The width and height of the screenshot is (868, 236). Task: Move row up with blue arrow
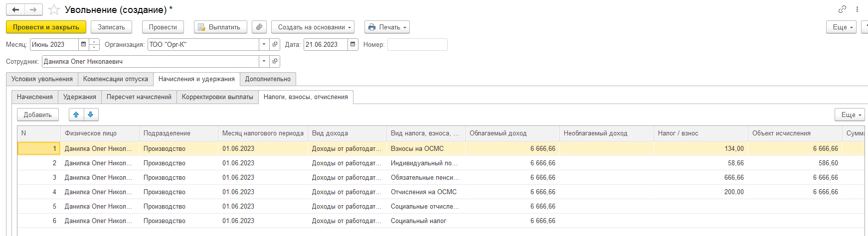click(x=76, y=115)
